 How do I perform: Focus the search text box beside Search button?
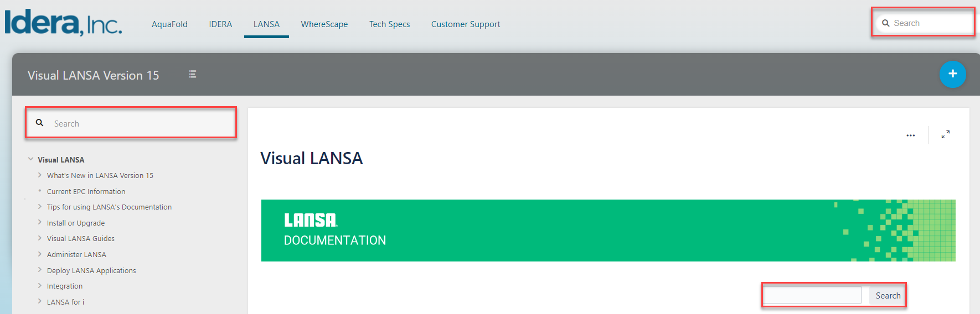(x=813, y=295)
